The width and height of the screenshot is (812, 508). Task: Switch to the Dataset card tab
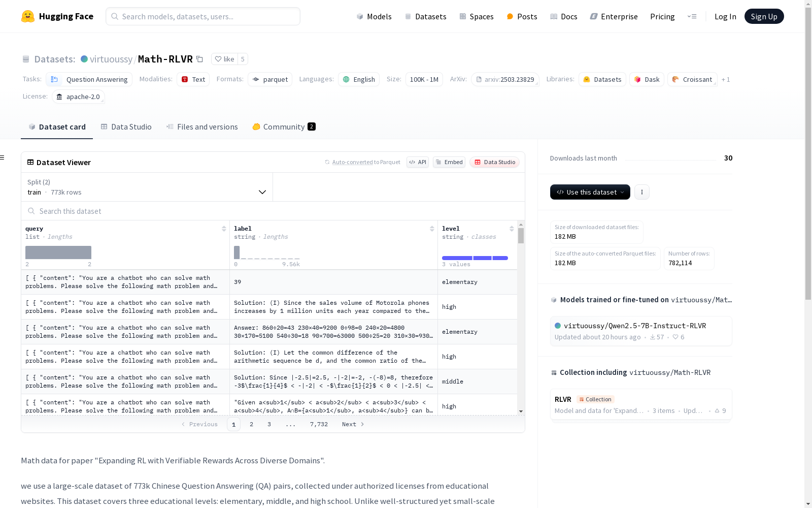(x=57, y=126)
